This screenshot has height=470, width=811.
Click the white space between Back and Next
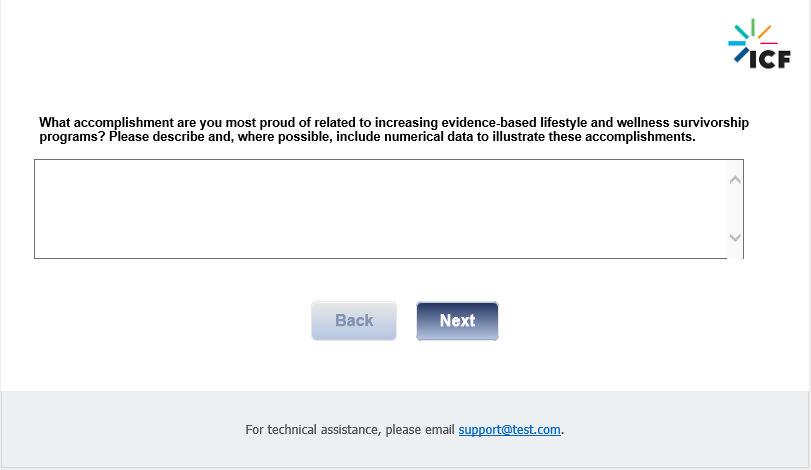click(x=407, y=321)
